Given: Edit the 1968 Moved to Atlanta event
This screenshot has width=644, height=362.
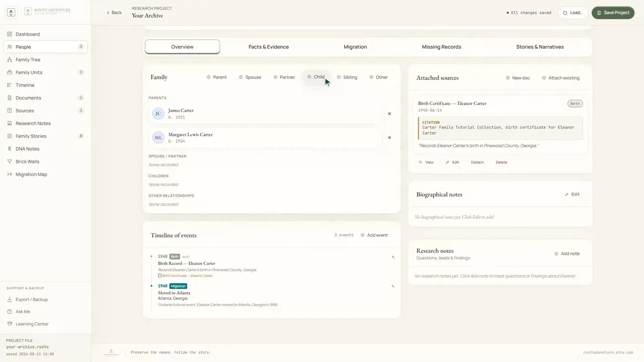Looking at the screenshot, I should click(x=393, y=287).
